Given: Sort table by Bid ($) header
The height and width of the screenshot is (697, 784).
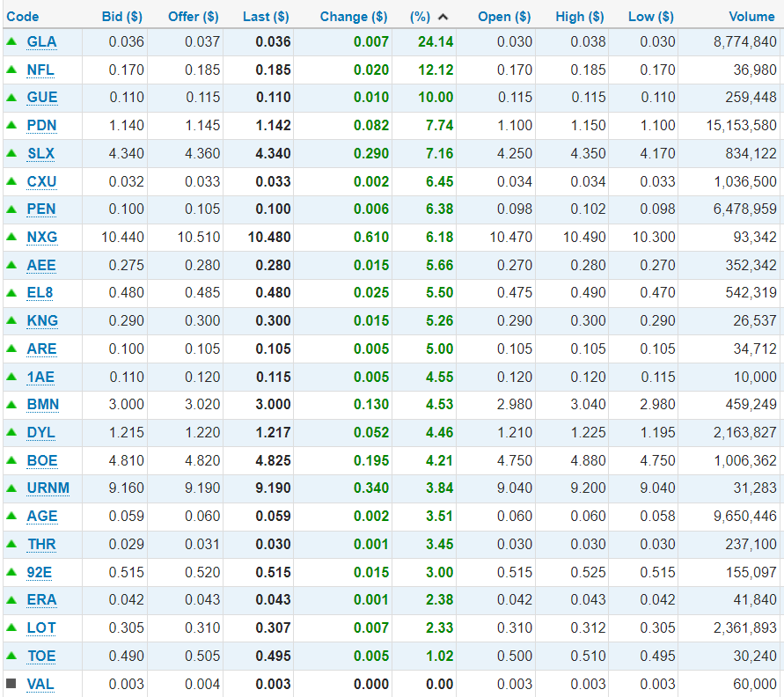Looking at the screenshot, I should tap(122, 17).
